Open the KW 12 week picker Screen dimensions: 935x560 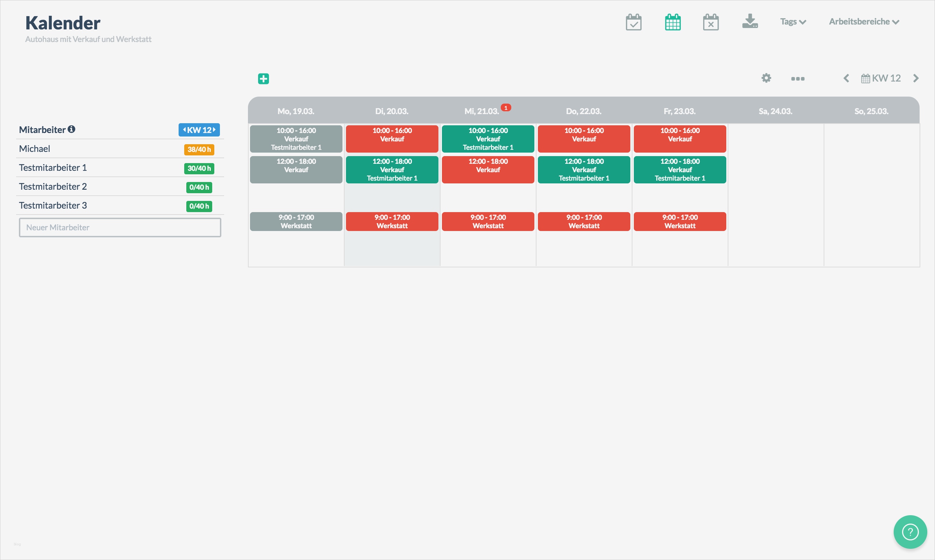pyautogui.click(x=881, y=78)
